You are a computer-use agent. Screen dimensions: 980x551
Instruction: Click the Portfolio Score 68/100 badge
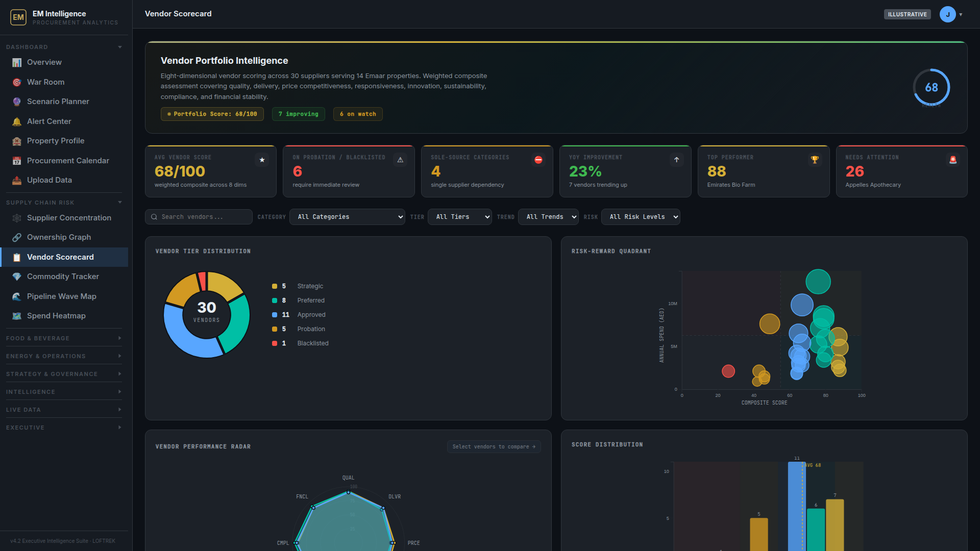coord(212,114)
